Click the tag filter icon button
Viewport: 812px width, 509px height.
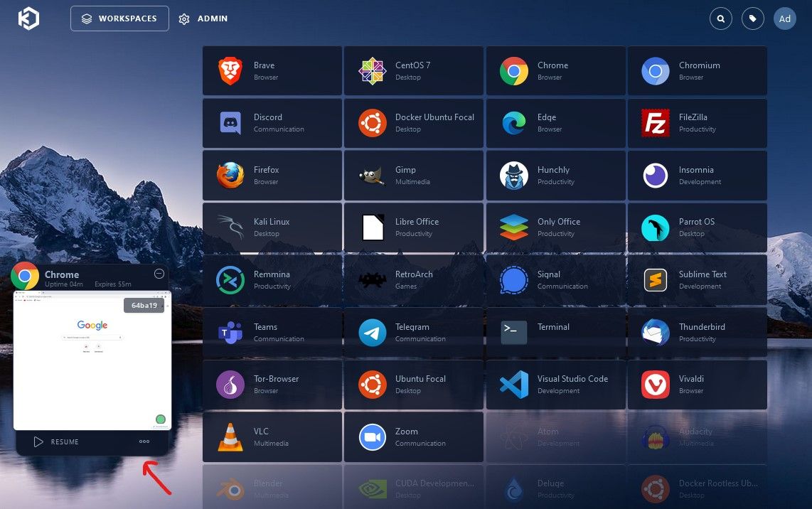752,19
